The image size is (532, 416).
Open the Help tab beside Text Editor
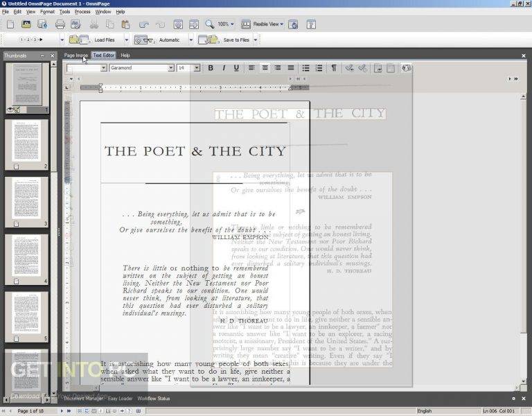pyautogui.click(x=125, y=55)
